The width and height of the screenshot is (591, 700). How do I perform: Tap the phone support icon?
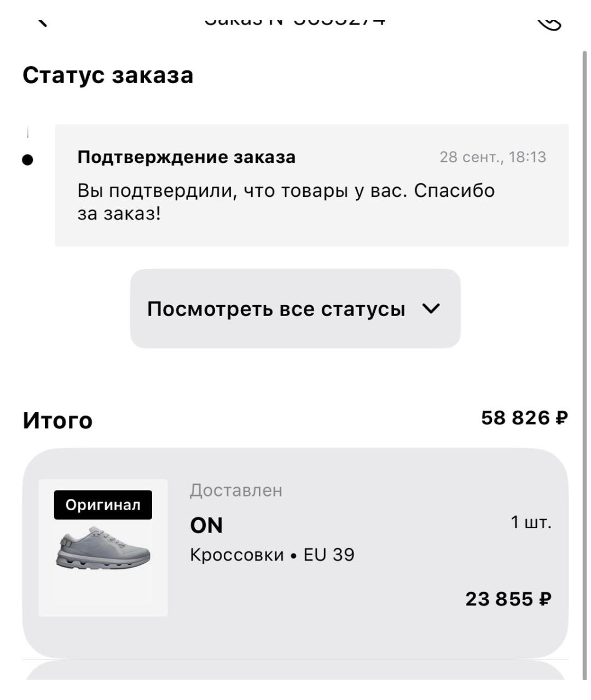(x=548, y=22)
